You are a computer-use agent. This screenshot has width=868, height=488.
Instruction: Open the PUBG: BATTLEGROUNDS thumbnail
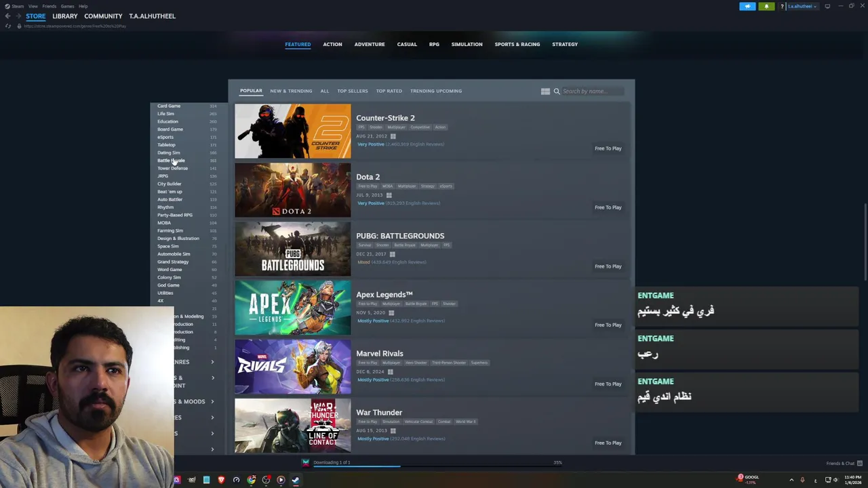coord(293,249)
